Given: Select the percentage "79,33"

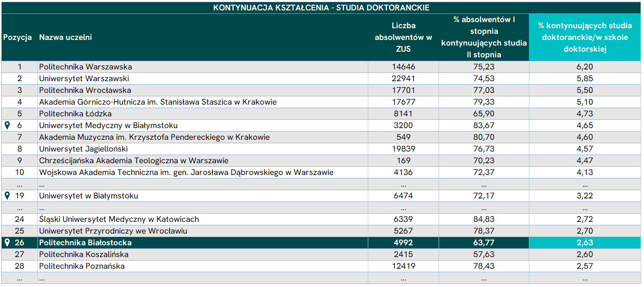Looking at the screenshot, I should point(484,102).
